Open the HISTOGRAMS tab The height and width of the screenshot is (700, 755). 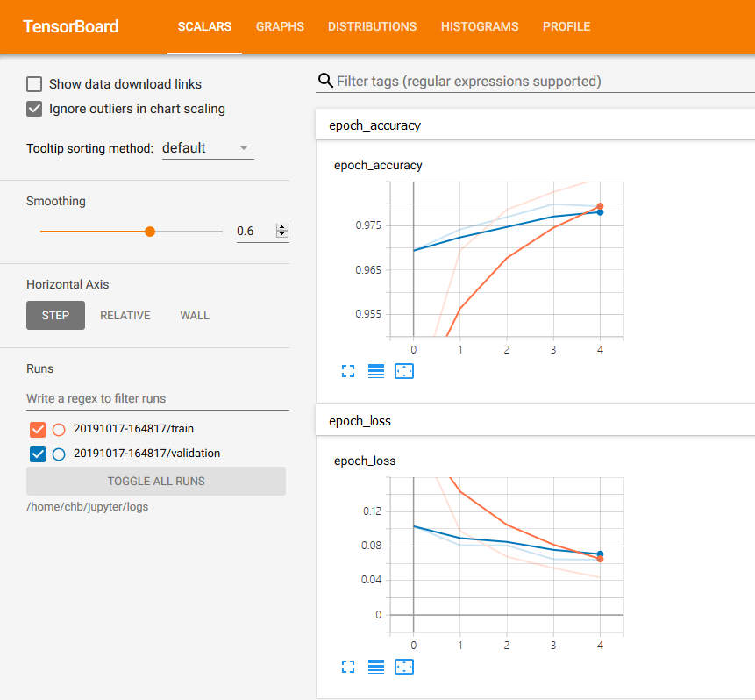click(480, 26)
